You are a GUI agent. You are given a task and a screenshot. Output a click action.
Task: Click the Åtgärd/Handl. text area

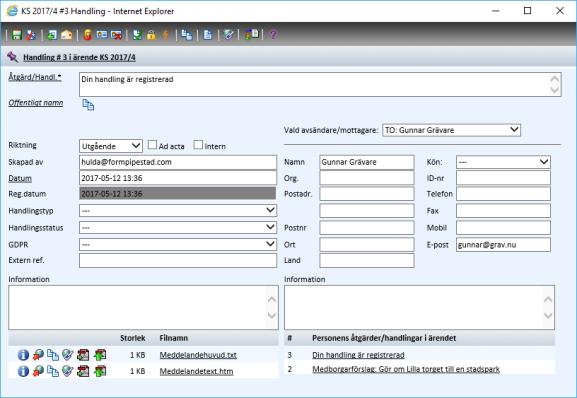click(320, 85)
